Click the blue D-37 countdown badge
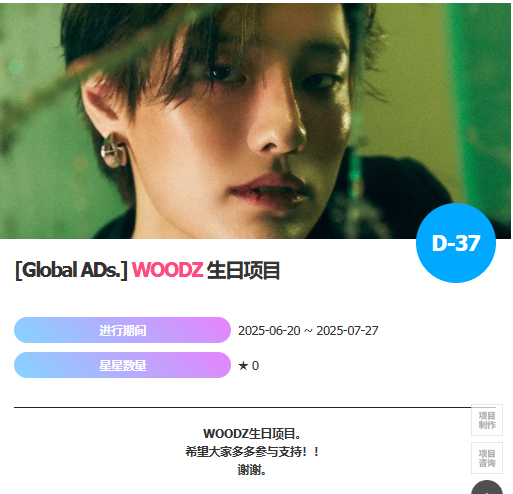The width and height of the screenshot is (513, 494). pyautogui.click(x=456, y=243)
